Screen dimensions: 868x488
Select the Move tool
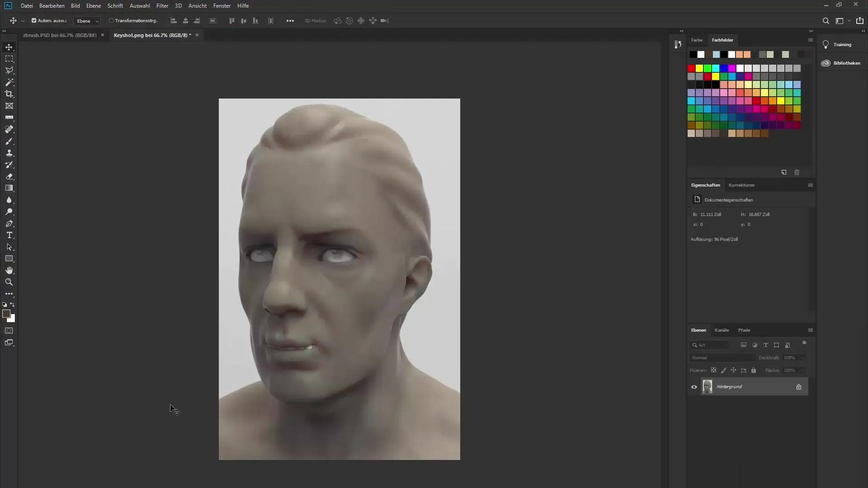click(9, 47)
